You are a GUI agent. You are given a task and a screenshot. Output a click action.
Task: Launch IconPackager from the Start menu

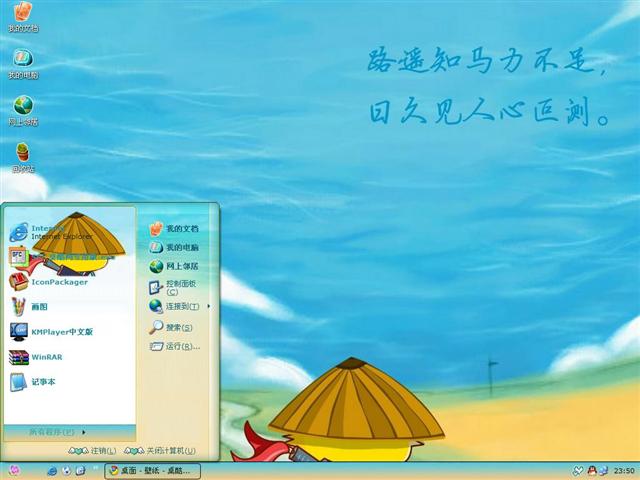click(49, 282)
